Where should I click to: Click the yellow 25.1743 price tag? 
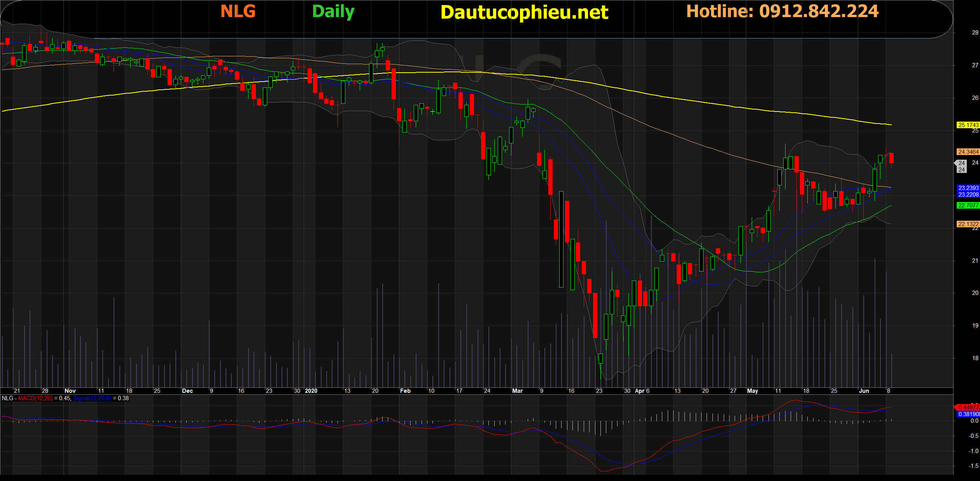tap(968, 125)
